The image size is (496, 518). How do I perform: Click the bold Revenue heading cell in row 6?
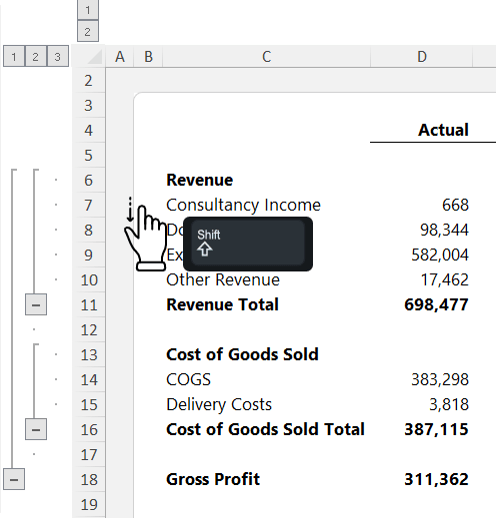click(x=200, y=180)
